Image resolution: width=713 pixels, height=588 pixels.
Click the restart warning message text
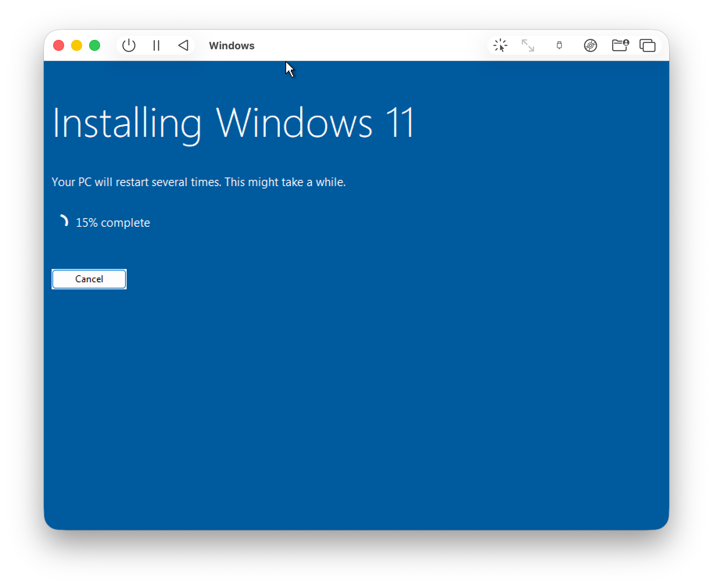pyautogui.click(x=199, y=181)
